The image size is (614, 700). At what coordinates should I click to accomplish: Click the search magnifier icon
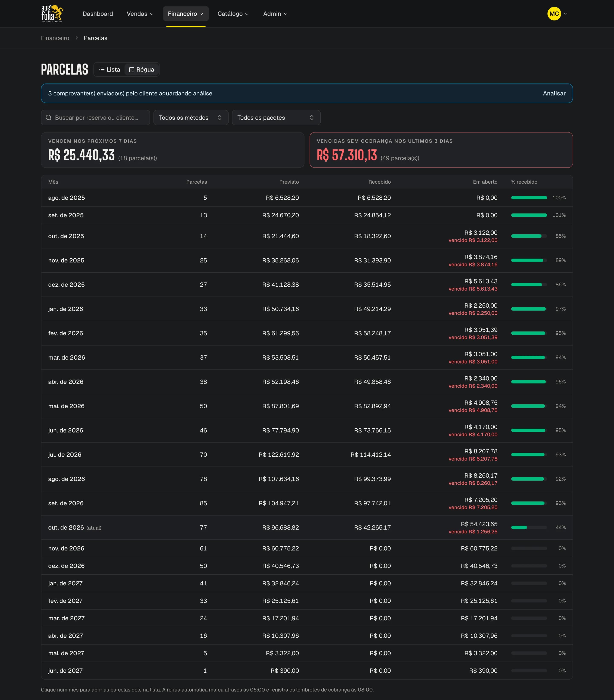(49, 118)
